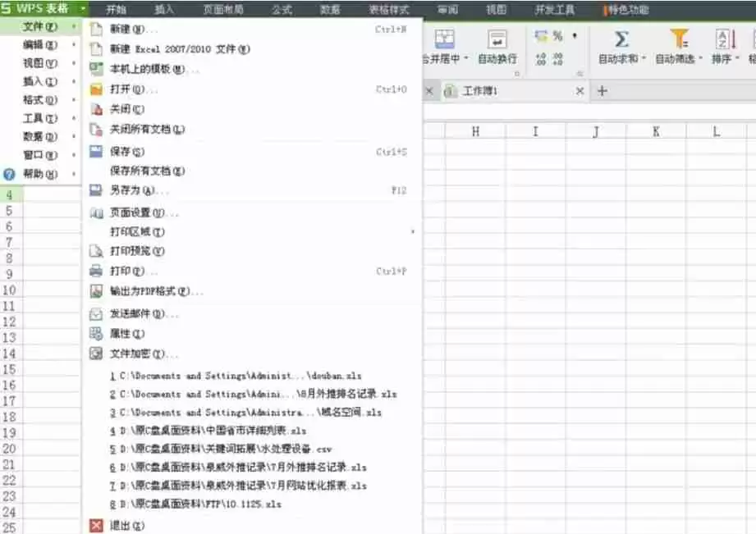Switch to the 数据 ribbon tab
Screen dimensions: 756x534
329,10
